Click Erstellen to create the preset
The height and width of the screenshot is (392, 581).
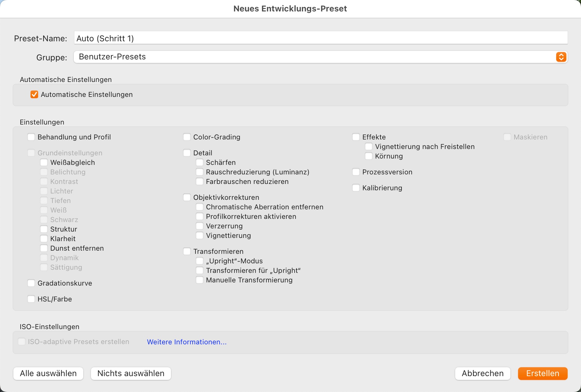click(543, 374)
